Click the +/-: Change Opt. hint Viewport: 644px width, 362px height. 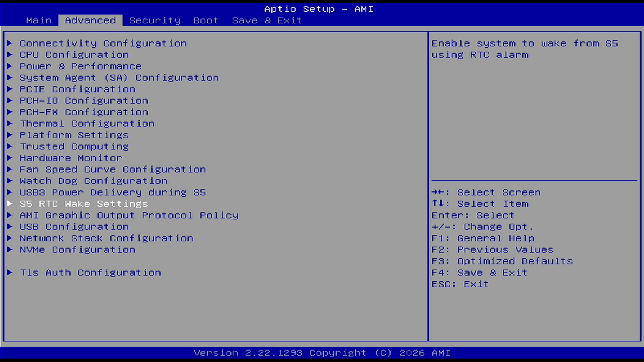click(483, 227)
